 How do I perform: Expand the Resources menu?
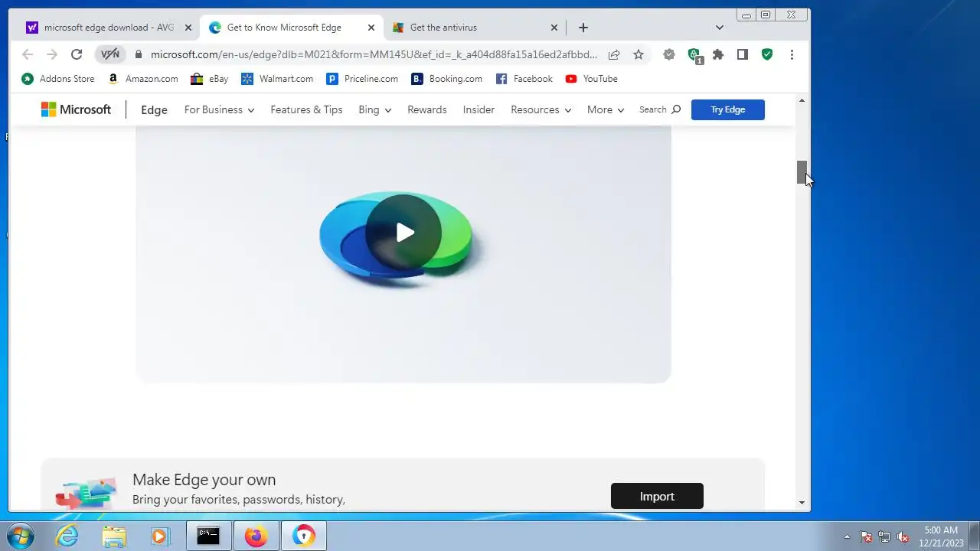click(x=541, y=109)
